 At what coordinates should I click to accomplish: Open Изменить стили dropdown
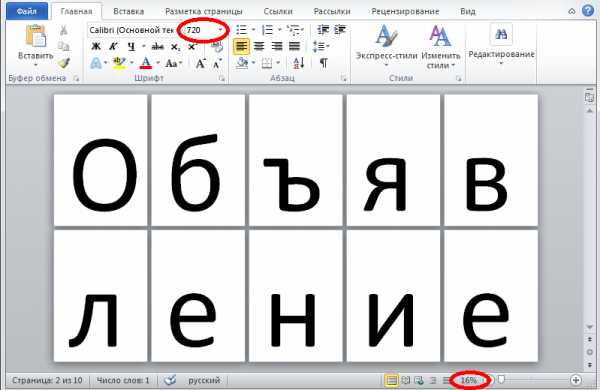coord(440,47)
